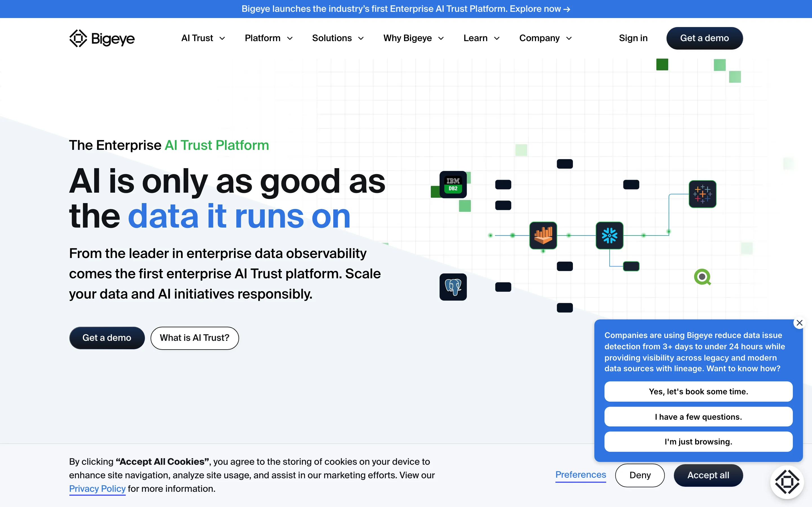Image resolution: width=812 pixels, height=507 pixels.
Task: Click the Snowflake icon node
Action: tap(609, 235)
